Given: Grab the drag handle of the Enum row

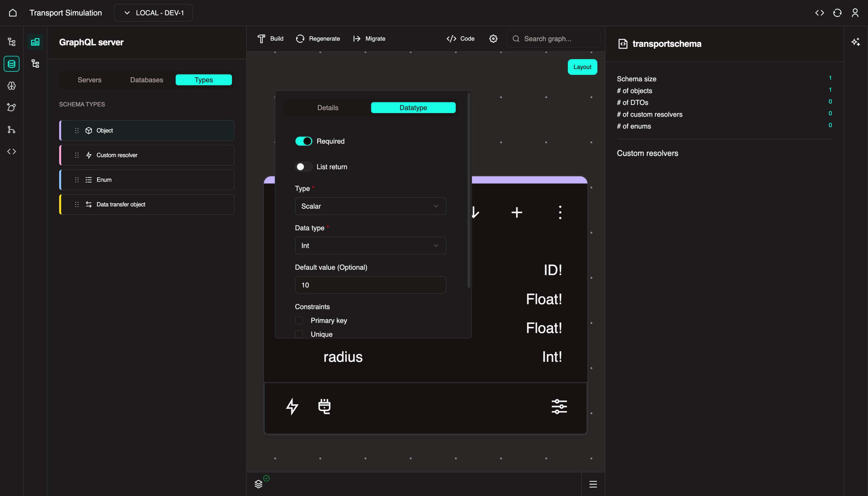Looking at the screenshot, I should [x=77, y=179].
